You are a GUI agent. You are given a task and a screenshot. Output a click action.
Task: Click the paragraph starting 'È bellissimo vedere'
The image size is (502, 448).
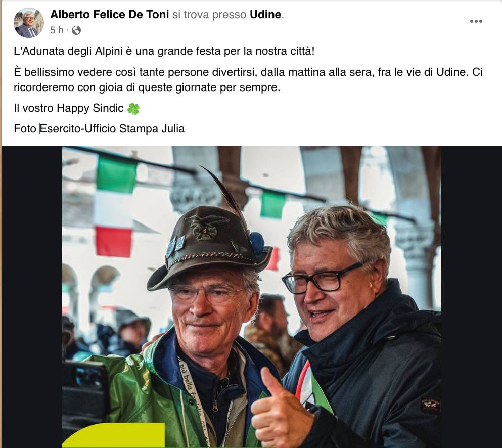248,79
